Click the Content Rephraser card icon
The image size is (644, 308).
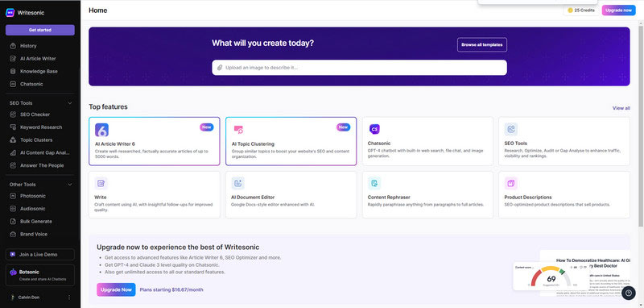pos(374,183)
